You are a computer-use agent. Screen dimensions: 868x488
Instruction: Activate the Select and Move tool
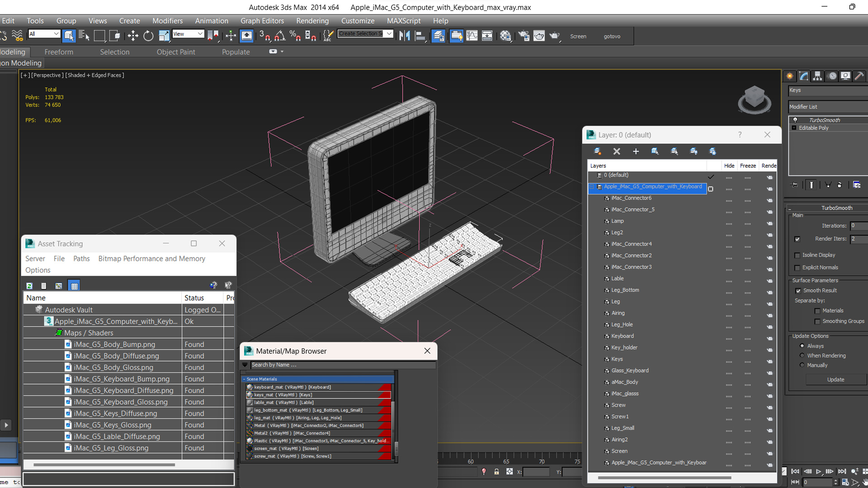click(133, 36)
